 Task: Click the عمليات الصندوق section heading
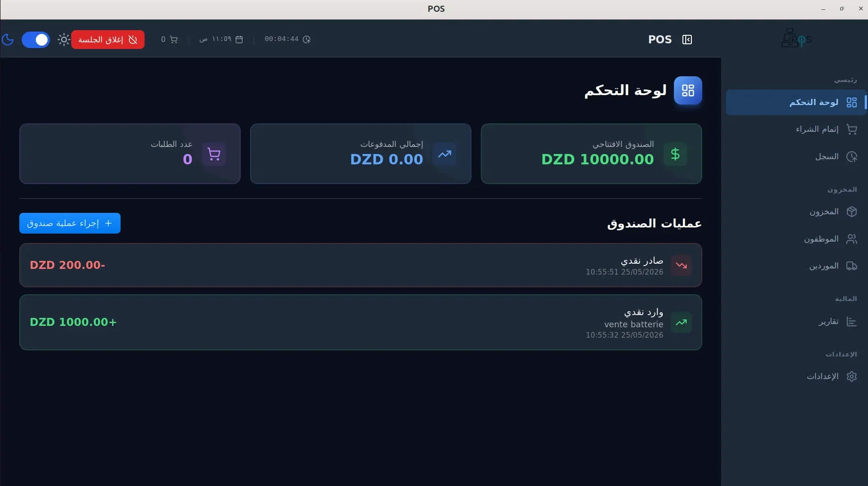tap(655, 223)
